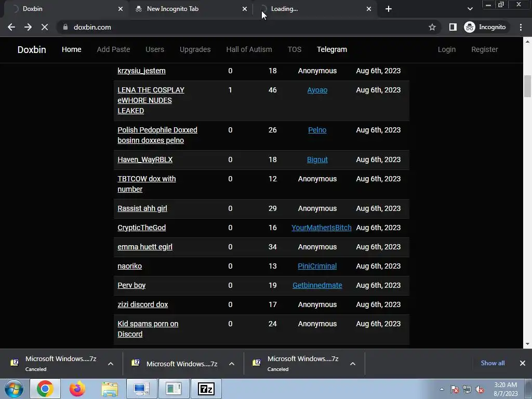Open the computer monitor taskbar app

pyautogui.click(x=141, y=389)
